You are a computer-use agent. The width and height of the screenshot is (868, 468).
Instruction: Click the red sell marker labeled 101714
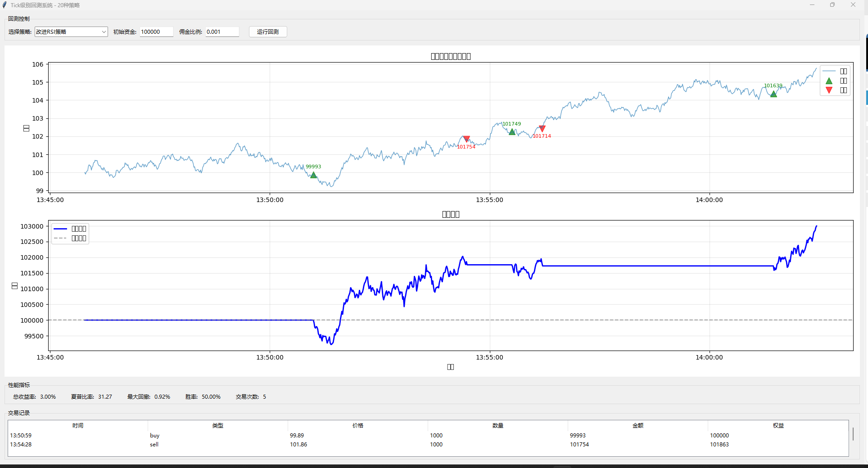point(542,129)
